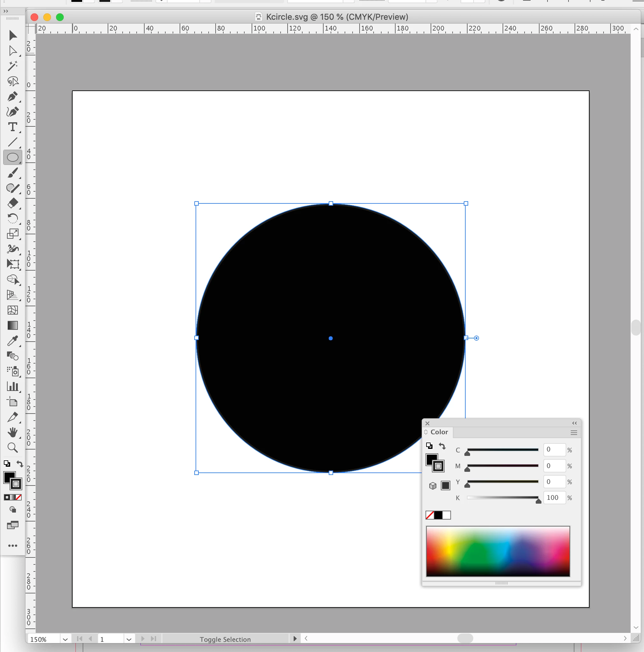This screenshot has width=644, height=652.
Task: Select the Zoom tool
Action: [x=12, y=448]
